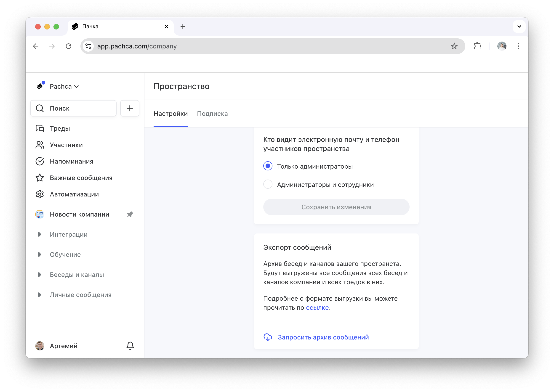The image size is (554, 392).
Task: Click the pin icon next to Новости компании
Action: coord(130,214)
